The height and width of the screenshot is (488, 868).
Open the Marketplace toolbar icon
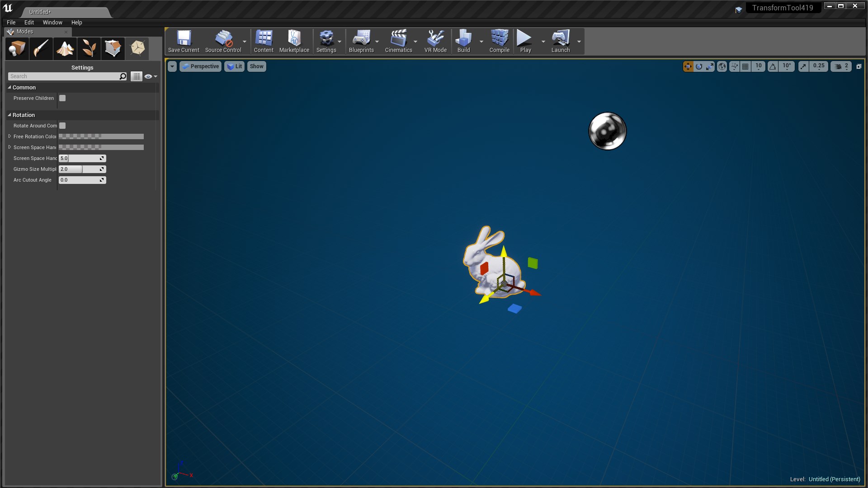(294, 42)
